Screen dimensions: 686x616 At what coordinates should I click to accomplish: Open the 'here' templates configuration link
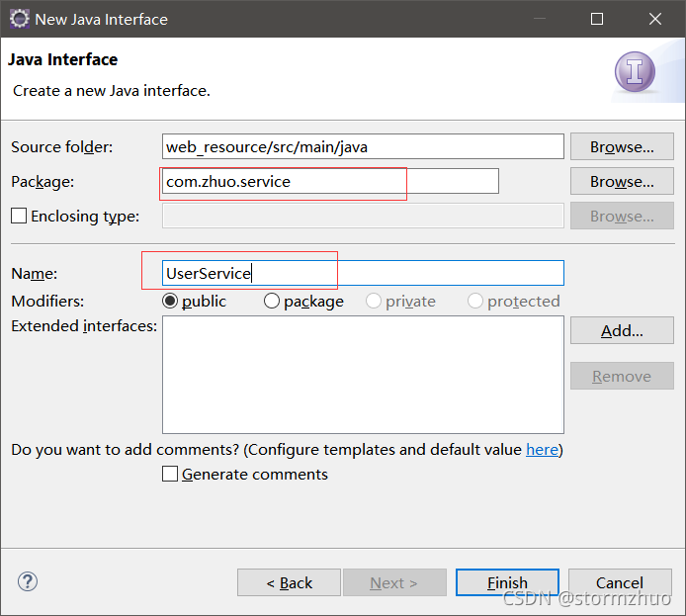[542, 450]
